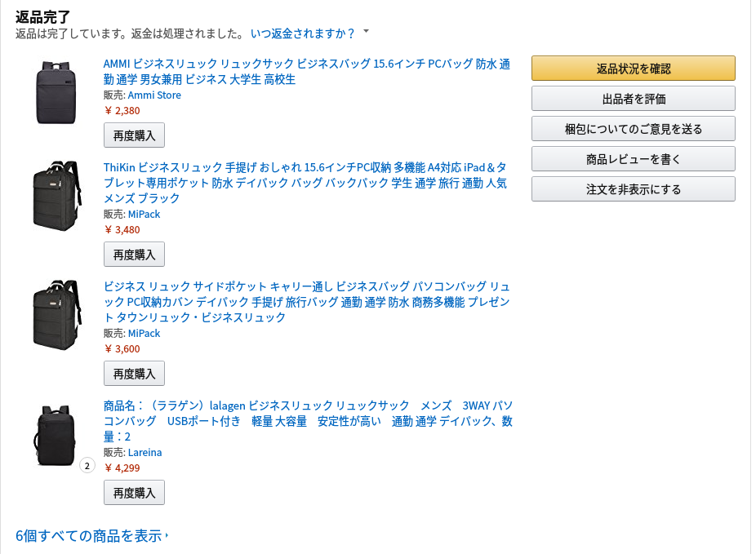Open the Ammi Store seller link
This screenshot has height=554, width=756.
click(x=154, y=95)
